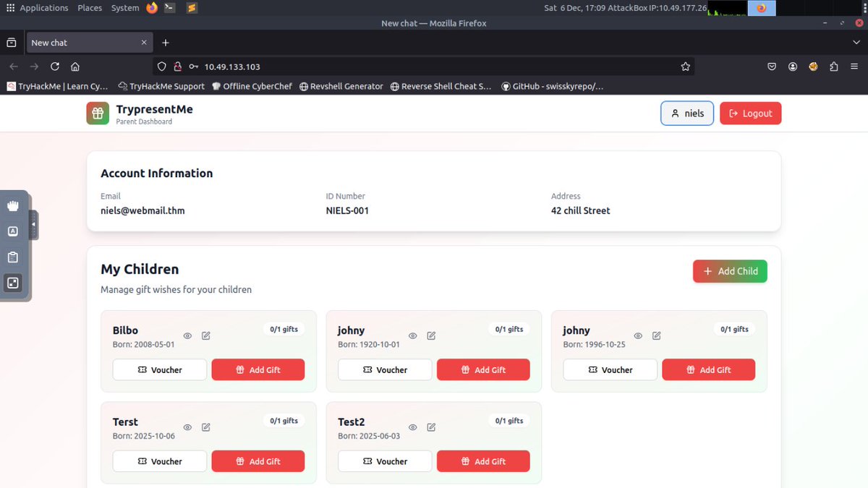Click the TrypresentMe gift logo
The width and height of the screenshot is (868, 488).
(x=98, y=114)
